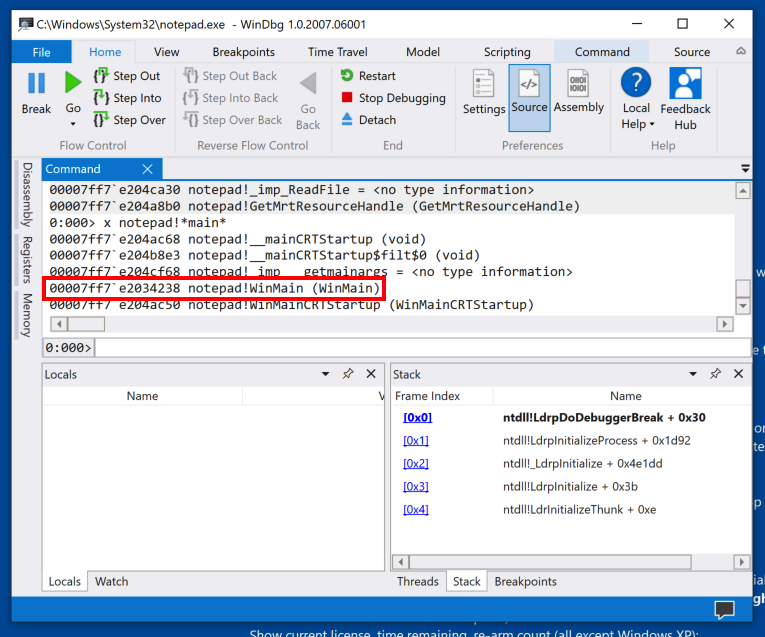Click Step Out

click(x=127, y=76)
